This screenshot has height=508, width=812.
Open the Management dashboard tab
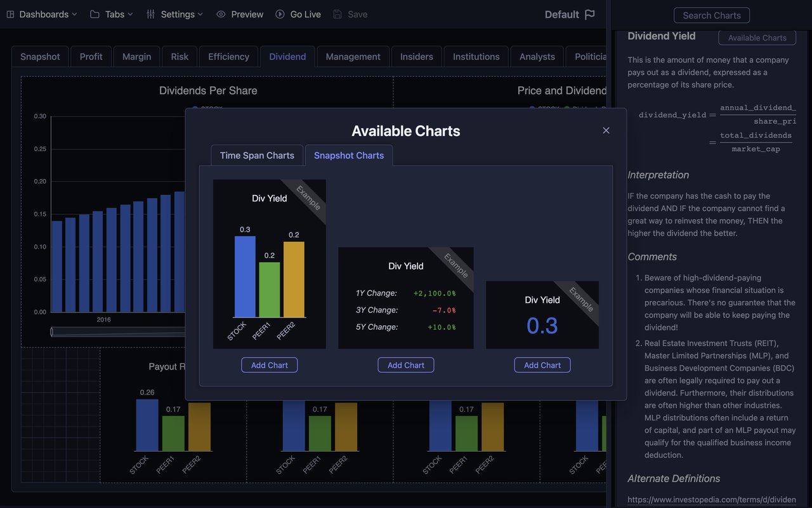click(x=353, y=57)
